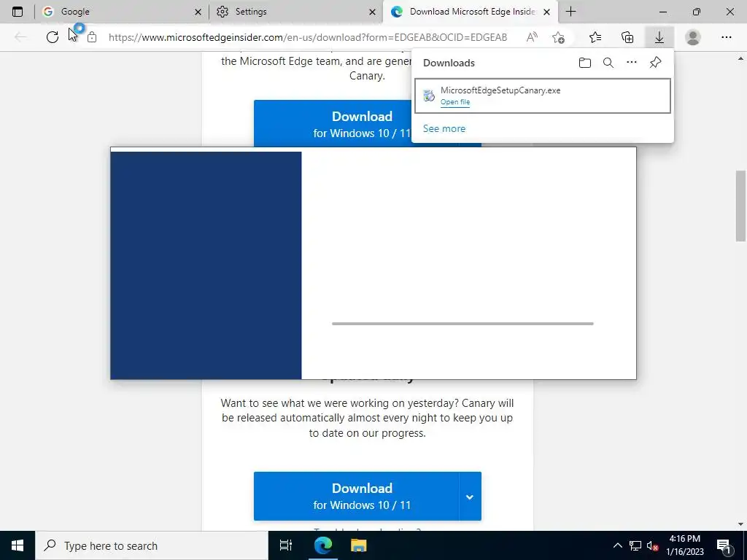Open Task View on taskbar

click(x=286, y=545)
